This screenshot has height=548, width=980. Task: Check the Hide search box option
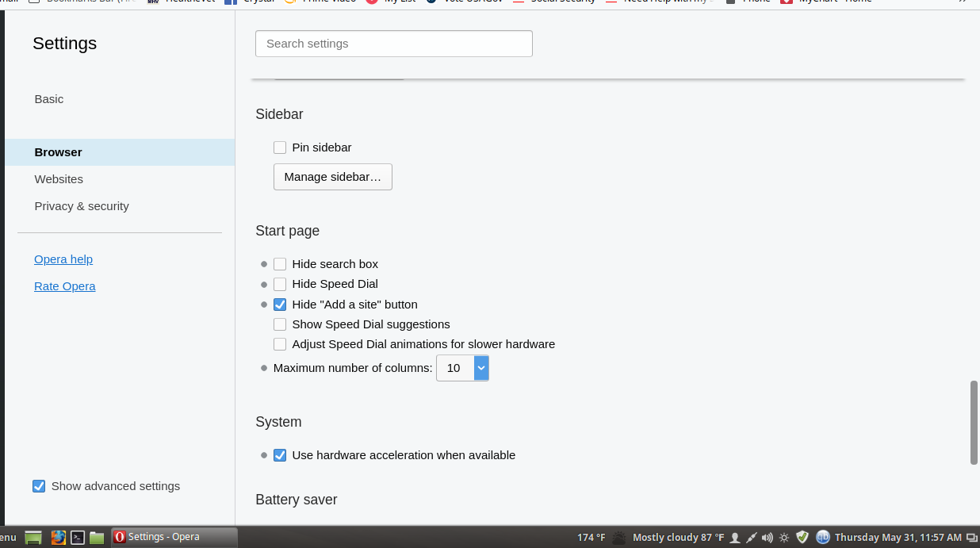coord(280,264)
